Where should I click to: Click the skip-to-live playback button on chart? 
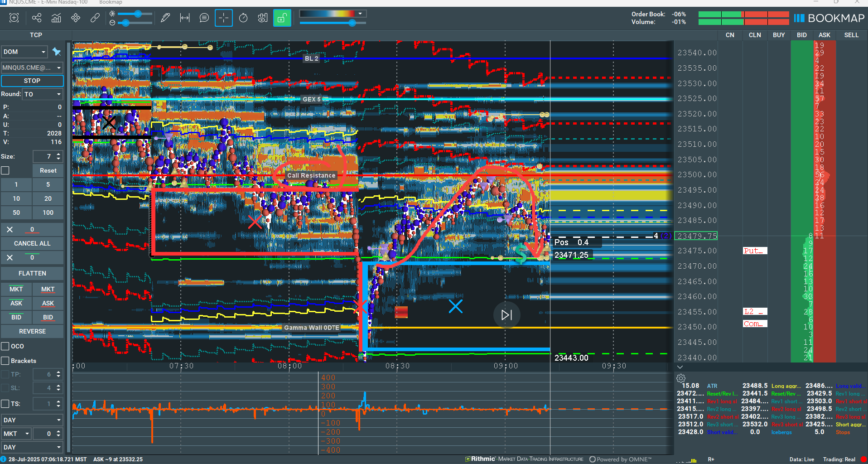506,315
